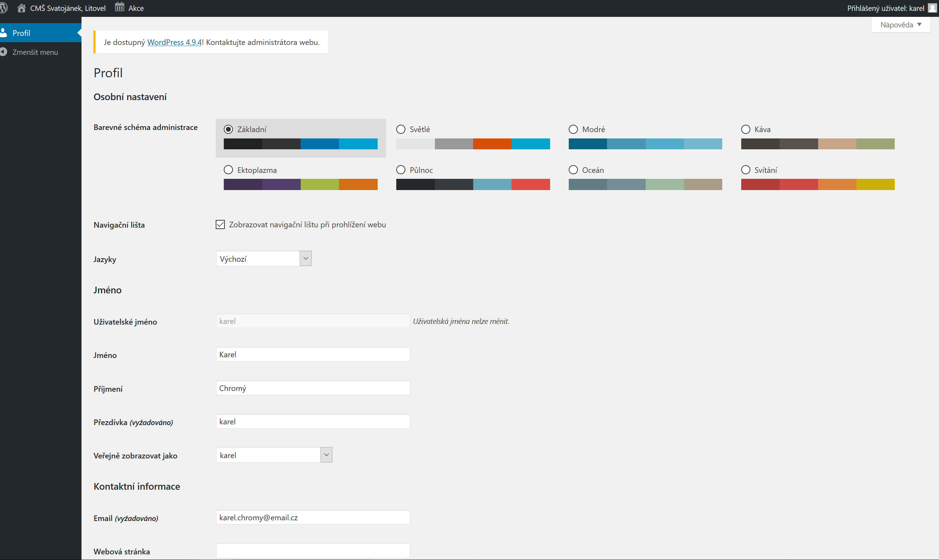The height and width of the screenshot is (560, 939).
Task: Click the Barevné schéma administrace label
Action: [146, 128]
